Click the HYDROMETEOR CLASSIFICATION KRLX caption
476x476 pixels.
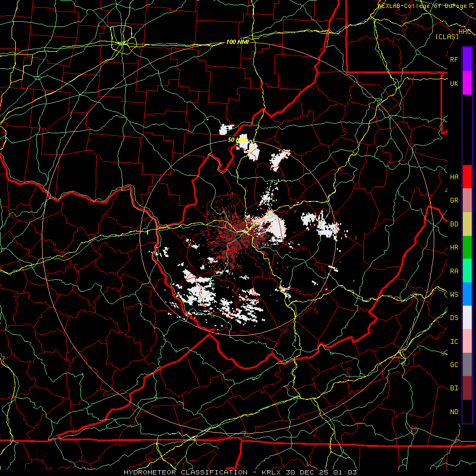(x=240, y=472)
